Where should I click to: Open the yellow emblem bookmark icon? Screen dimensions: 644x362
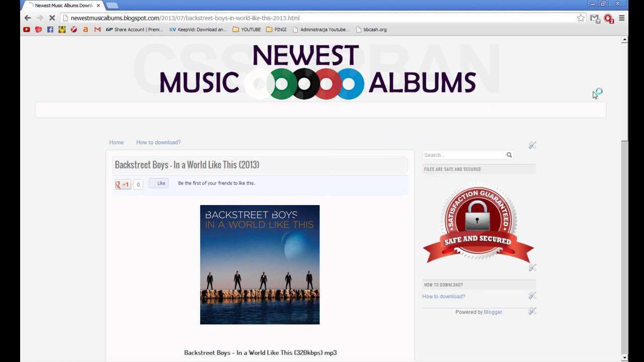pos(62,30)
